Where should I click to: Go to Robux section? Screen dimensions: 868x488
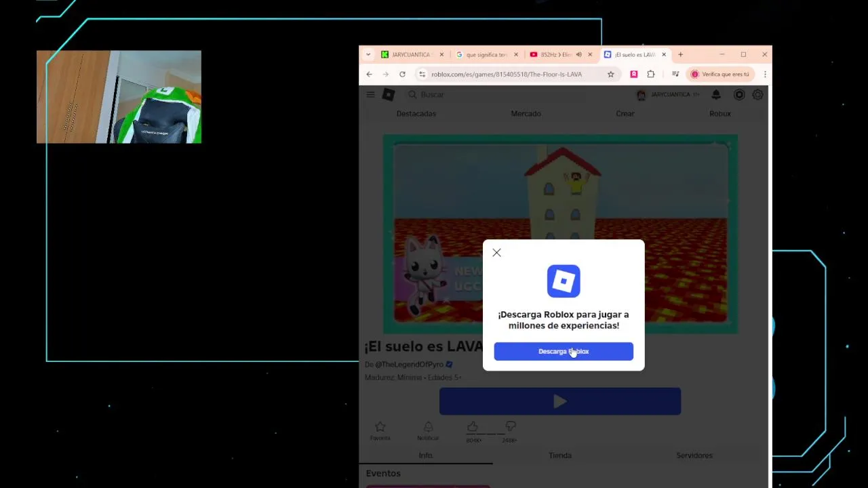click(x=720, y=114)
